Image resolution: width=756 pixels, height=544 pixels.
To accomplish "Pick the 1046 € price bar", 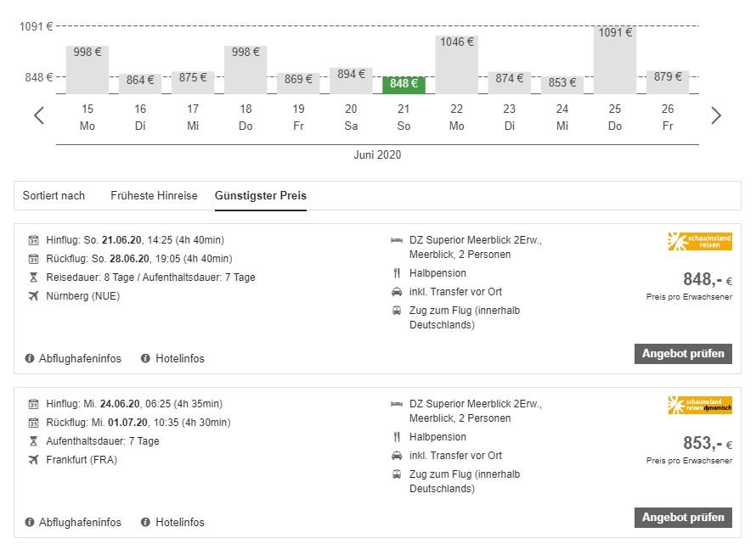I will [x=457, y=64].
